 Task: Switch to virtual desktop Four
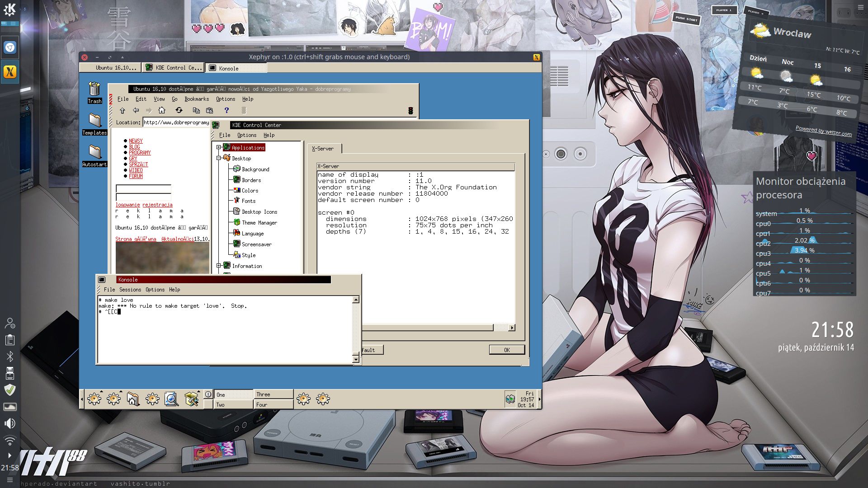point(274,404)
